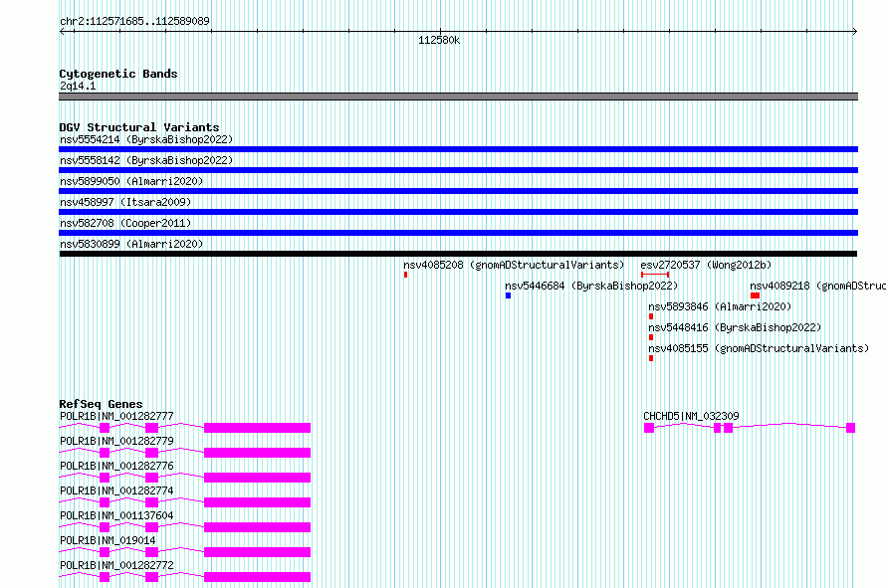The height and width of the screenshot is (588, 886).
Task: Click the blue marker under nsv5446684
Action: coord(508,295)
